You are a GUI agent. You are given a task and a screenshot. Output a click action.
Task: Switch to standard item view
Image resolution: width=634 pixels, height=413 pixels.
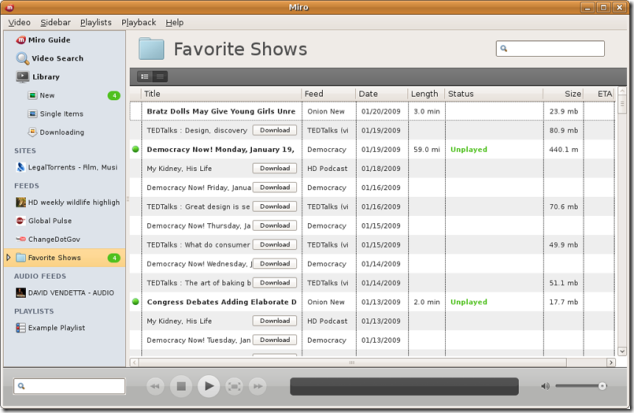tap(145, 76)
